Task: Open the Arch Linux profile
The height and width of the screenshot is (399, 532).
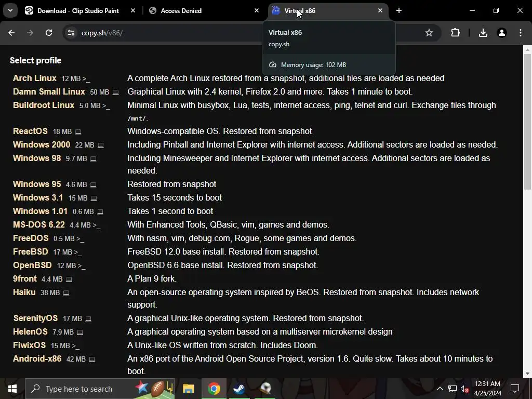Action: [x=35, y=78]
